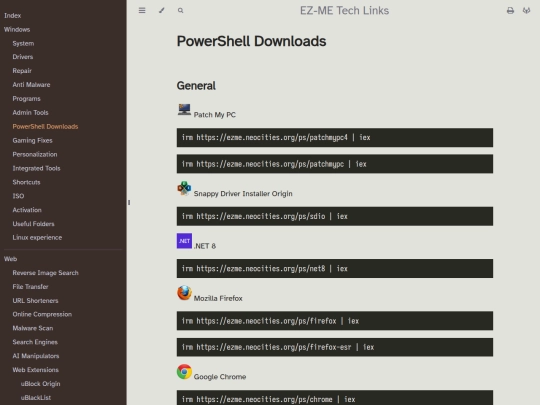Click the ps/firefox command code block
This screenshot has width=540, height=405.
pos(335,321)
